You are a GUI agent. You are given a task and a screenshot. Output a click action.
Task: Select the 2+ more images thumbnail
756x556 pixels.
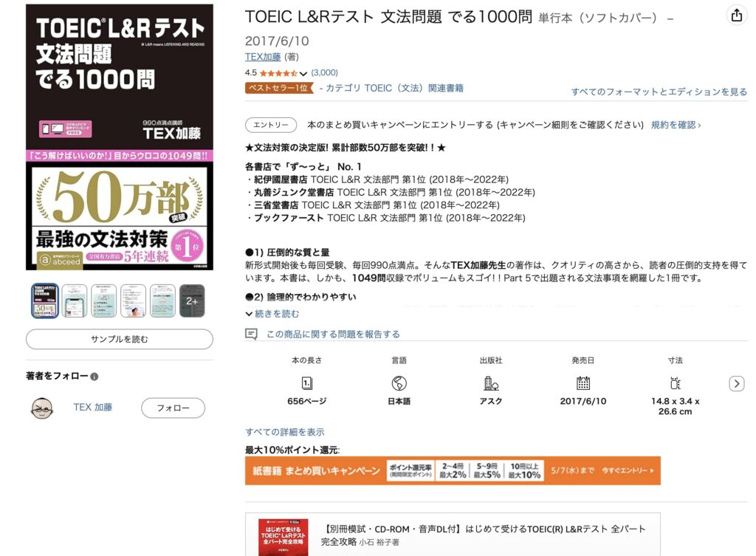[x=192, y=301]
